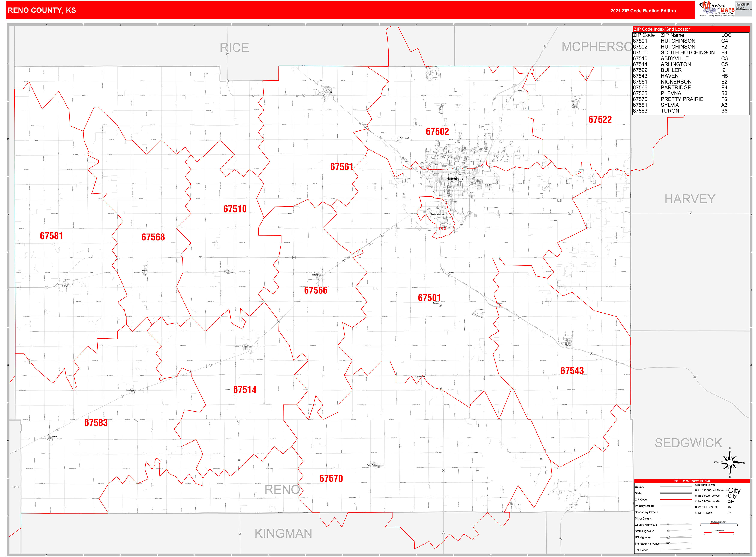
Task: Click the Toll Roads legend entry
Action: click(642, 550)
